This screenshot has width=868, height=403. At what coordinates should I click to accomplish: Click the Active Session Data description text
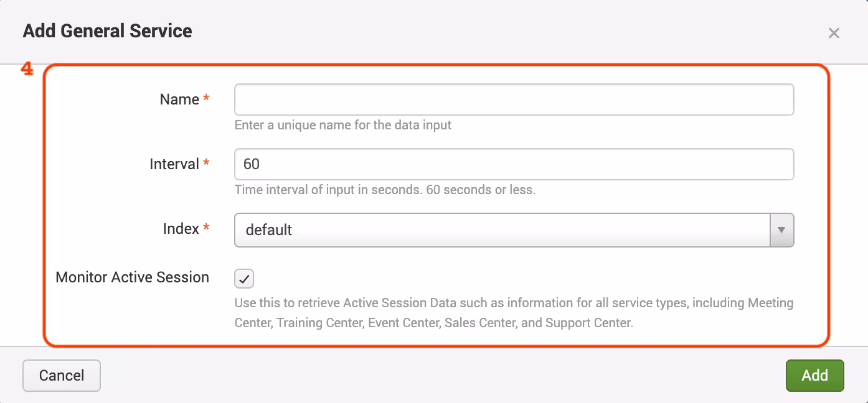(x=514, y=313)
